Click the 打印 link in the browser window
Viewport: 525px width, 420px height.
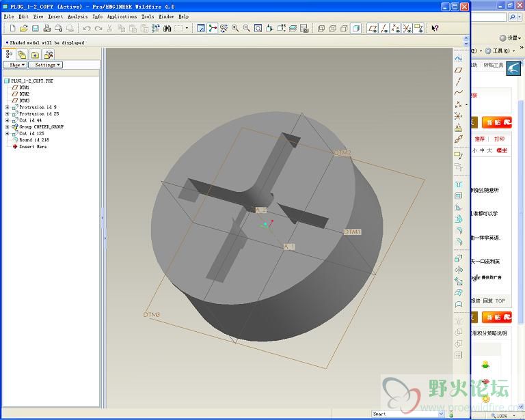click(x=499, y=139)
